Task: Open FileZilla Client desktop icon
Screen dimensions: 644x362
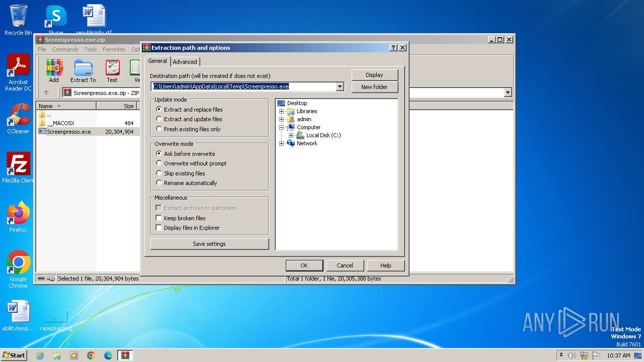Action: point(18,167)
